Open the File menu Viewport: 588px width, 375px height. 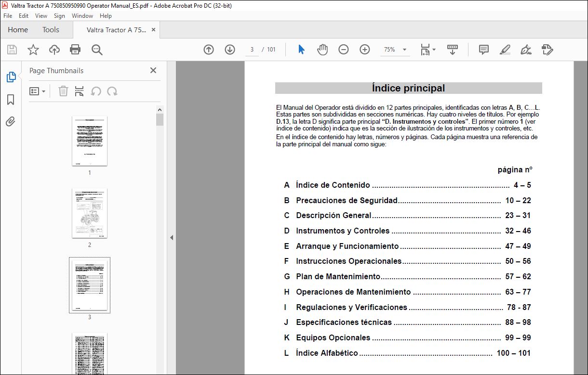pyautogui.click(x=8, y=16)
